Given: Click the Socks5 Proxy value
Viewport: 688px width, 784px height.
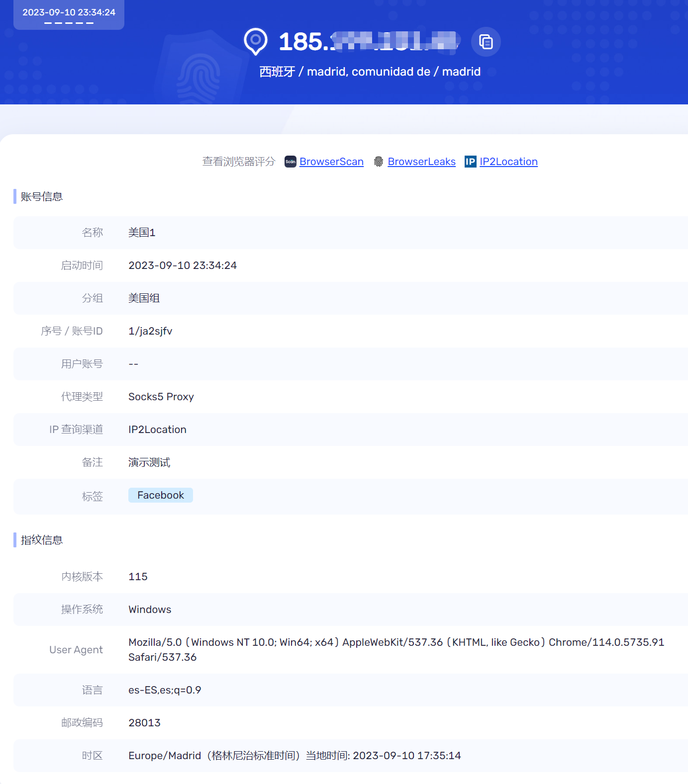Looking at the screenshot, I should pyautogui.click(x=161, y=397).
